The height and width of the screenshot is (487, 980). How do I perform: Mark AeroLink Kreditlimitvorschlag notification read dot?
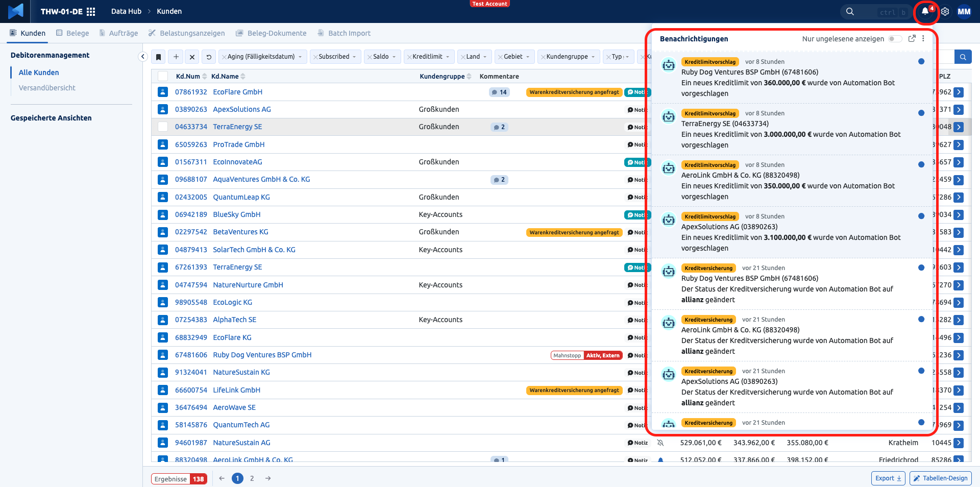[x=921, y=164]
